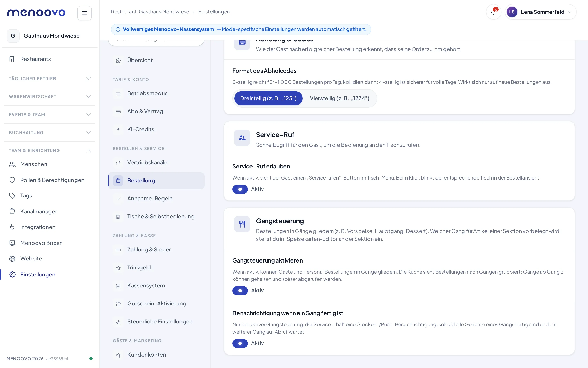Click the Integrationen plug icon
This screenshot has height=368, width=588.
(12, 227)
